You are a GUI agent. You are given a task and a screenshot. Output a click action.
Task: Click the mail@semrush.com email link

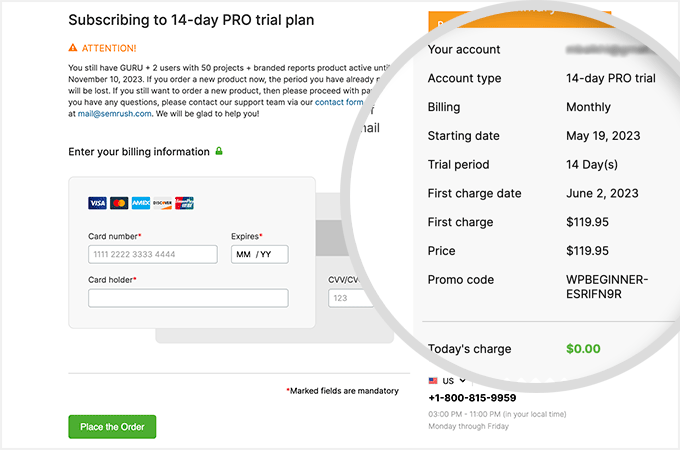click(116, 114)
